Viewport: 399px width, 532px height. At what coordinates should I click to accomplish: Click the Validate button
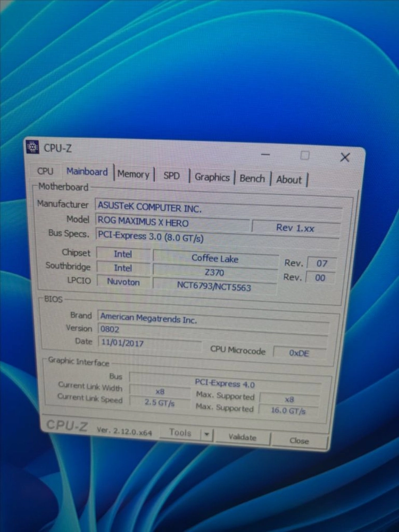click(x=242, y=437)
